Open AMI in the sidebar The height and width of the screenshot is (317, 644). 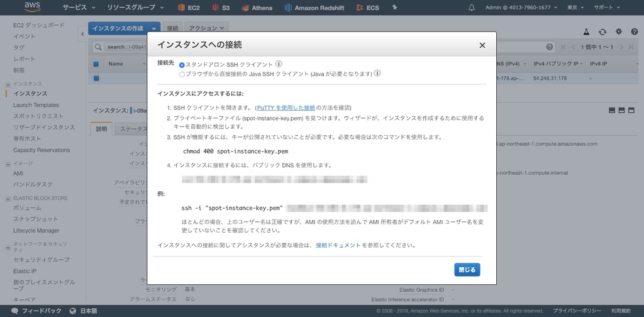18,174
